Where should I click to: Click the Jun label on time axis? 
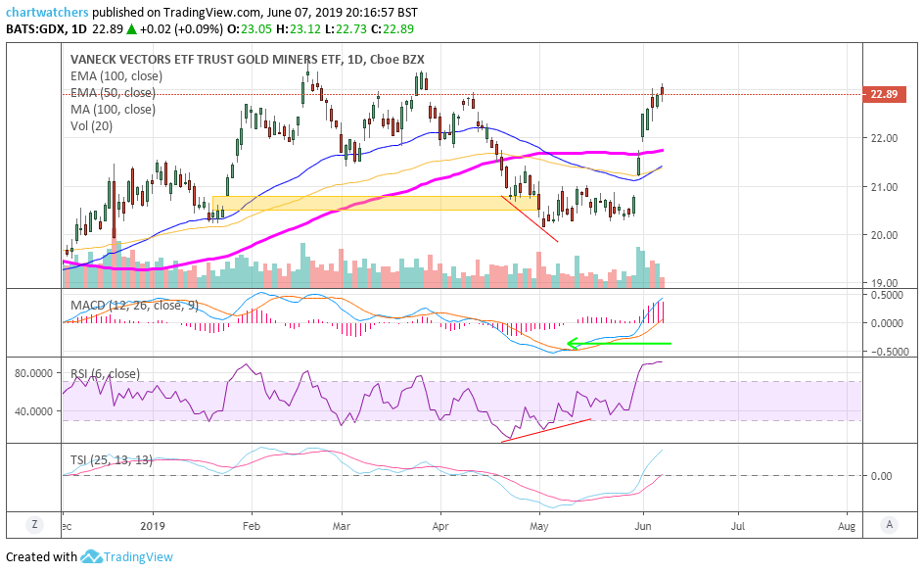643,526
